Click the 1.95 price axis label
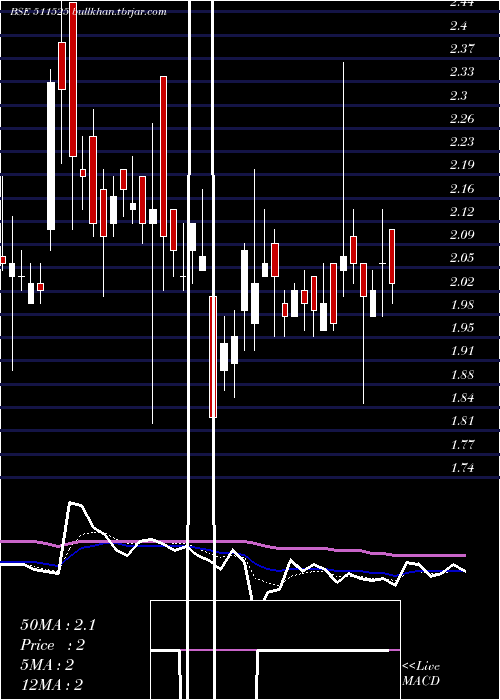500x700 pixels. (462, 328)
